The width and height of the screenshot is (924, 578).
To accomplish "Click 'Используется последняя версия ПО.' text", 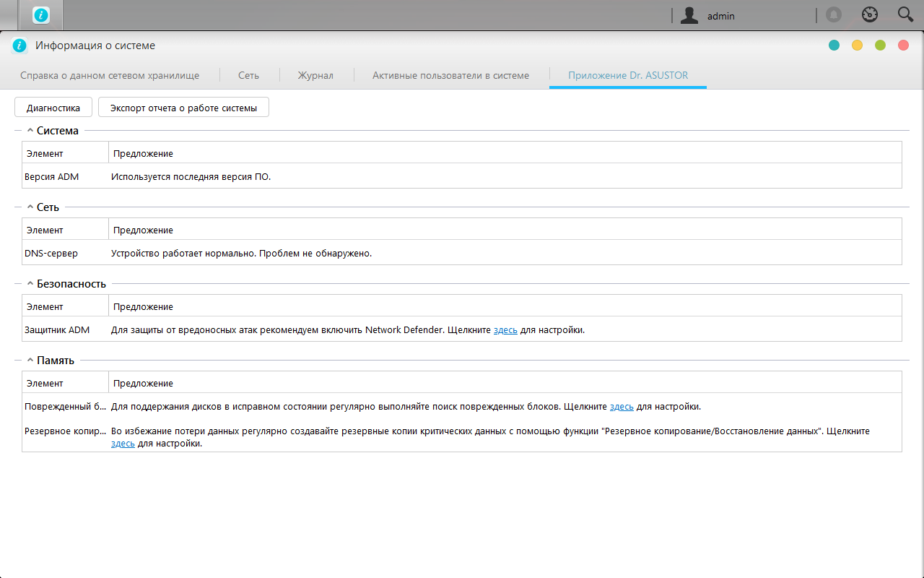I will tap(191, 176).
